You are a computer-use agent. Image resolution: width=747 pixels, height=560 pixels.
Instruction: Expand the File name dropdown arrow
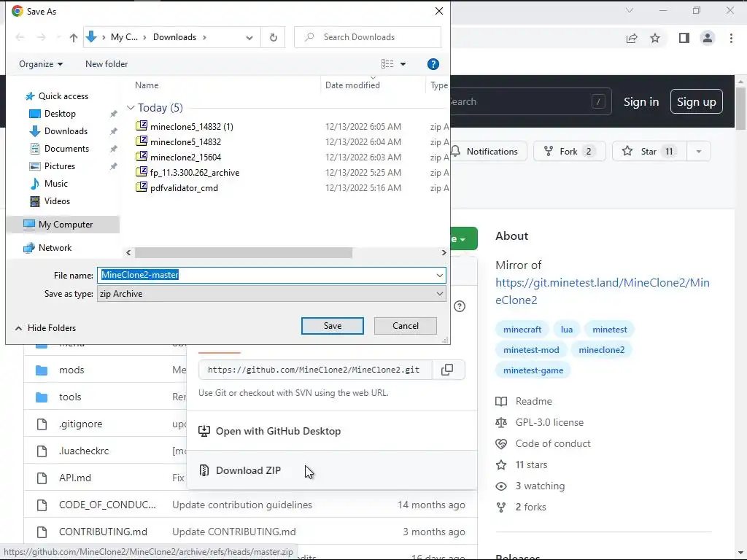tap(439, 275)
